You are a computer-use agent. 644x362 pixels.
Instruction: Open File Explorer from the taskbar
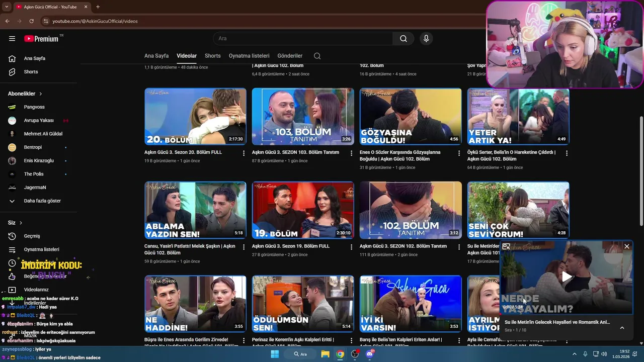tap(326, 354)
